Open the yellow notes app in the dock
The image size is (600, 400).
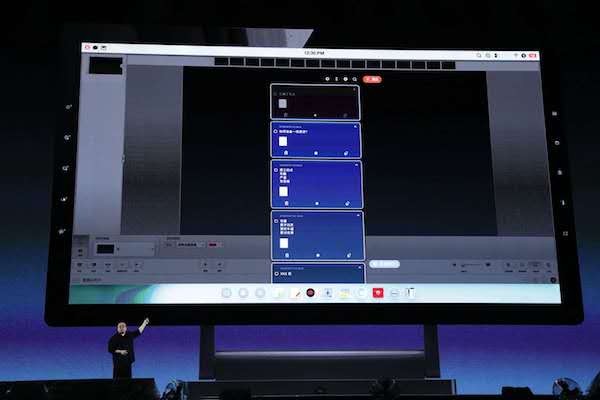tap(344, 293)
